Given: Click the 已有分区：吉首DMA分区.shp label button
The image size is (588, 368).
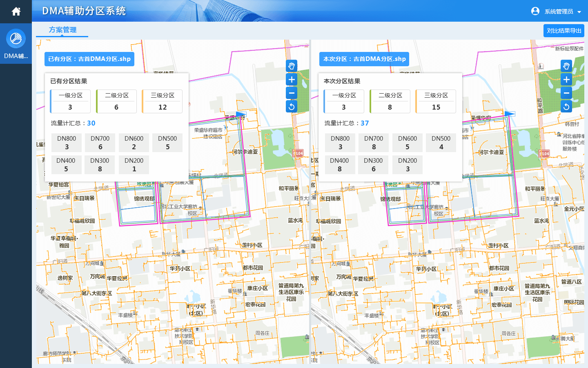Looking at the screenshot, I should [x=89, y=59].
